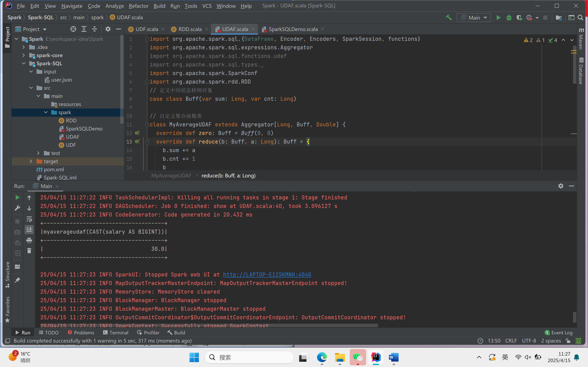
Task: Click the Locate in Project tree crosshair icon
Action: 73,29
